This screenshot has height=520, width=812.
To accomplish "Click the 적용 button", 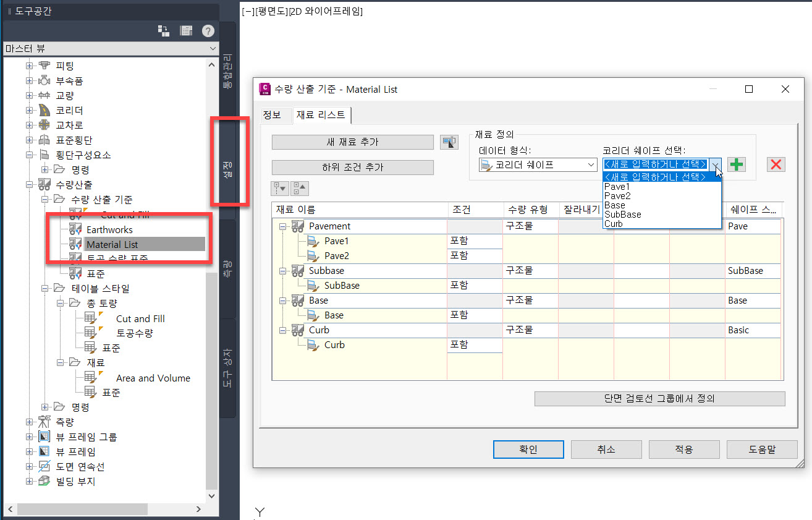I will click(684, 450).
